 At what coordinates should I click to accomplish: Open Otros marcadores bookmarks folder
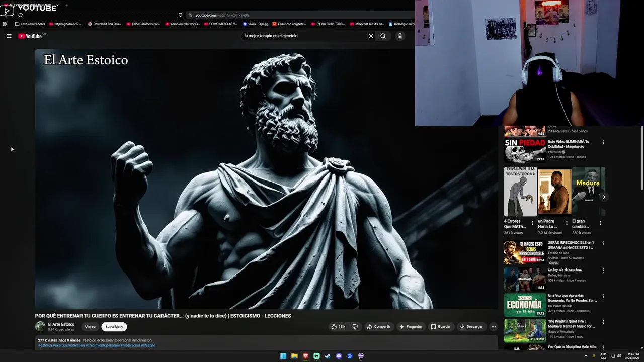click(x=30, y=24)
